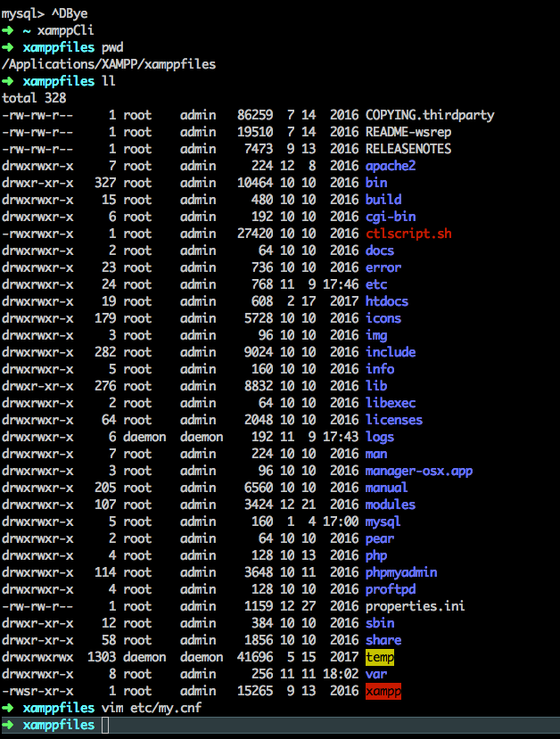Screen dimensions: 560x739
Task: Click the lib directory name
Action: [376, 386]
